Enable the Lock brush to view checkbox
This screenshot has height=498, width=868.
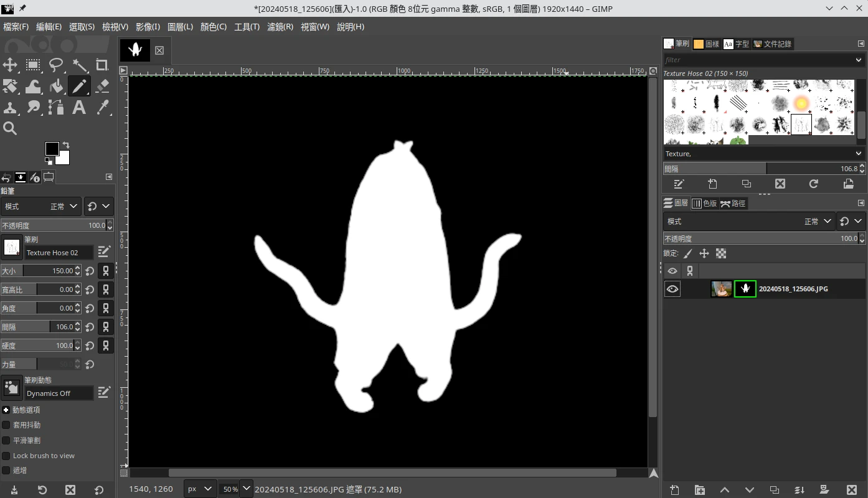tap(6, 456)
